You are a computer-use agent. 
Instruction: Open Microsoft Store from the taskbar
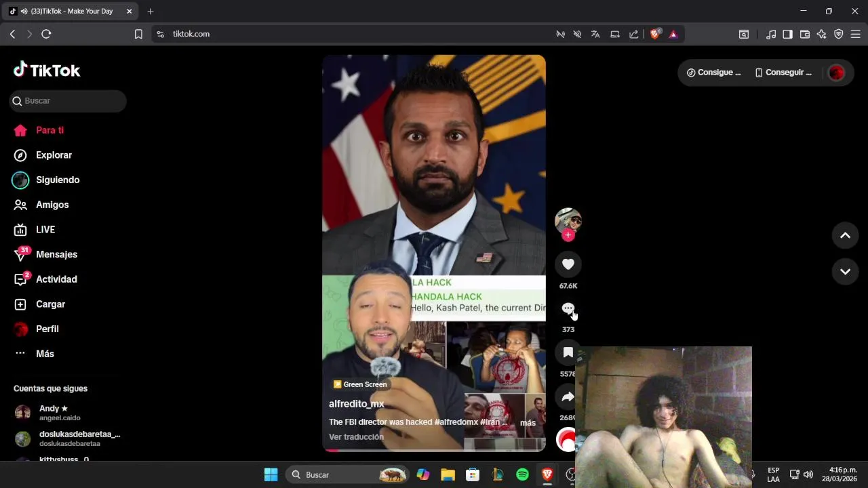(x=473, y=475)
